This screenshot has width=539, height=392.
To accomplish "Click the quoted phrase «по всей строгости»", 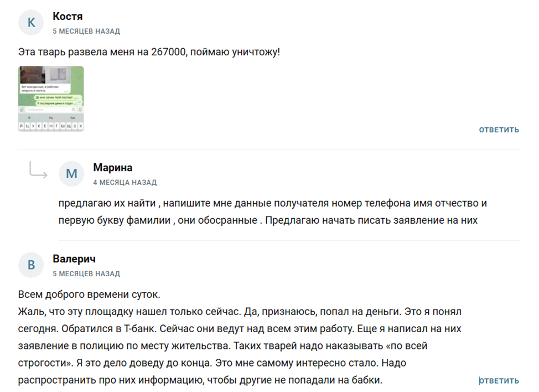I will 391,346.
